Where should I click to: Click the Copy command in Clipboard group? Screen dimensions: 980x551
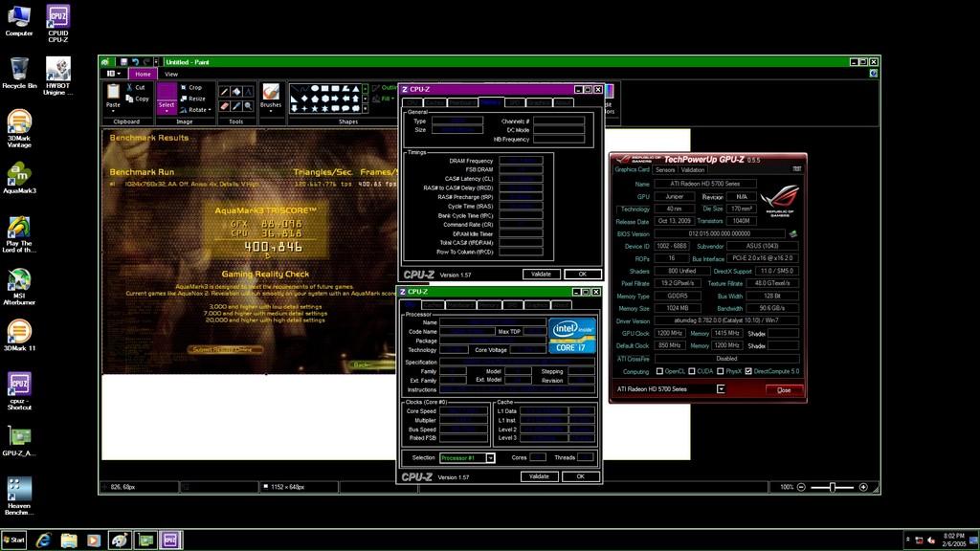tap(137, 99)
